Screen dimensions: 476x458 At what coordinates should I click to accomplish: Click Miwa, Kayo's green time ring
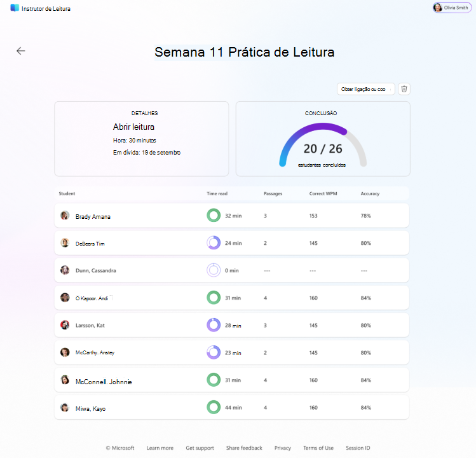(214, 407)
